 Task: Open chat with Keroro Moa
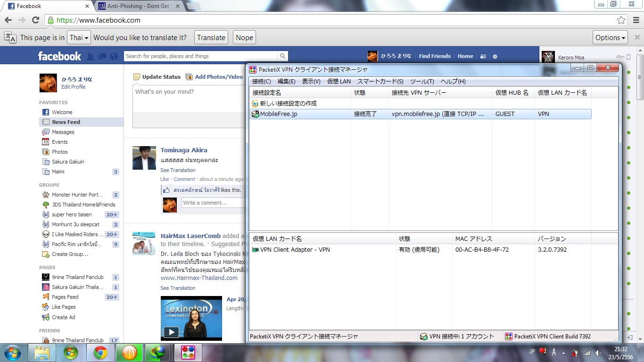click(585, 58)
